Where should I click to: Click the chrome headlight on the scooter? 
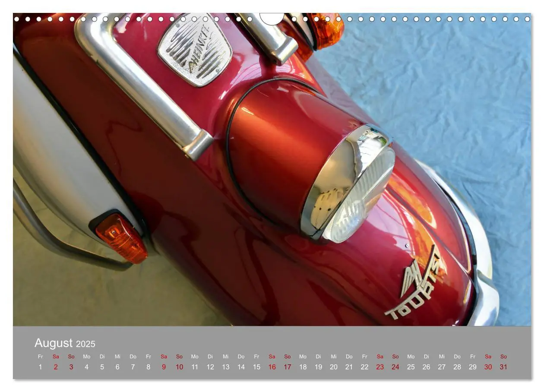pos(348,184)
